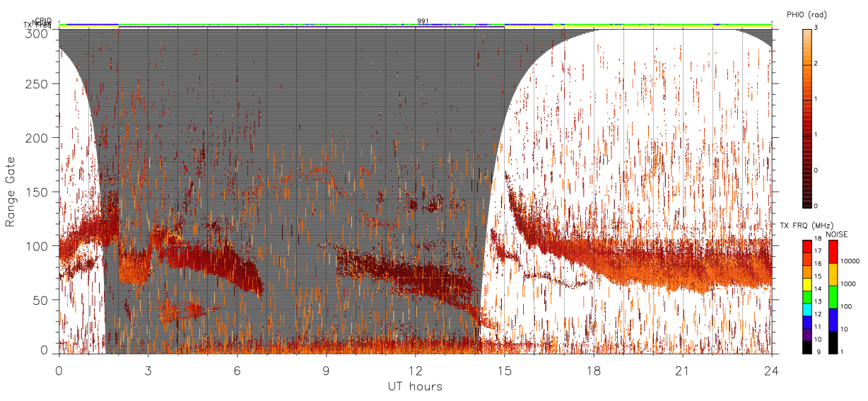Click TX FRQ legend label '14'
868x401 pixels.
(x=818, y=289)
